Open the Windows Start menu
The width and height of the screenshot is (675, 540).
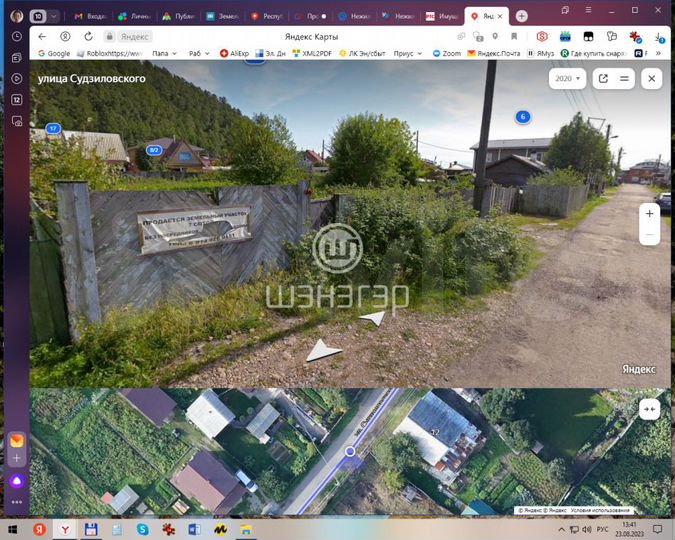click(x=13, y=529)
